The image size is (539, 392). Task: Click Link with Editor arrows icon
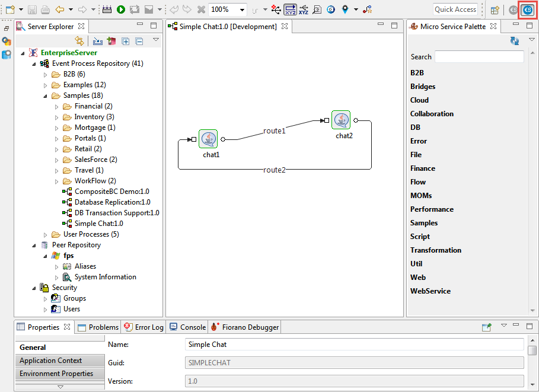pyautogui.click(x=79, y=41)
